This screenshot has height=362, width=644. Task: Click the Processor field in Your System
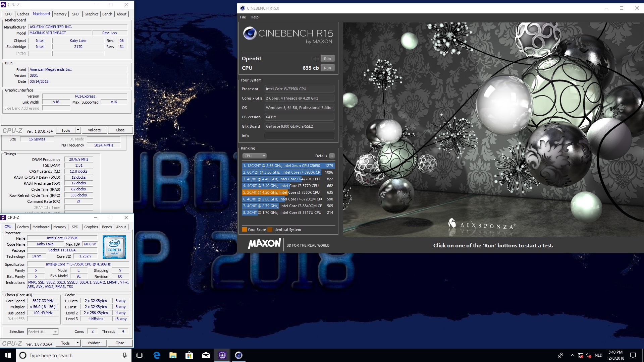(x=299, y=89)
